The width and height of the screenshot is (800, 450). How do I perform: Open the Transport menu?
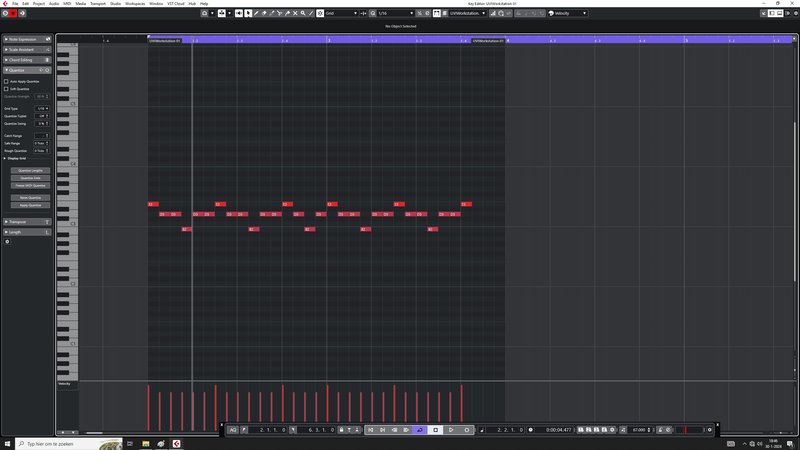pos(98,4)
